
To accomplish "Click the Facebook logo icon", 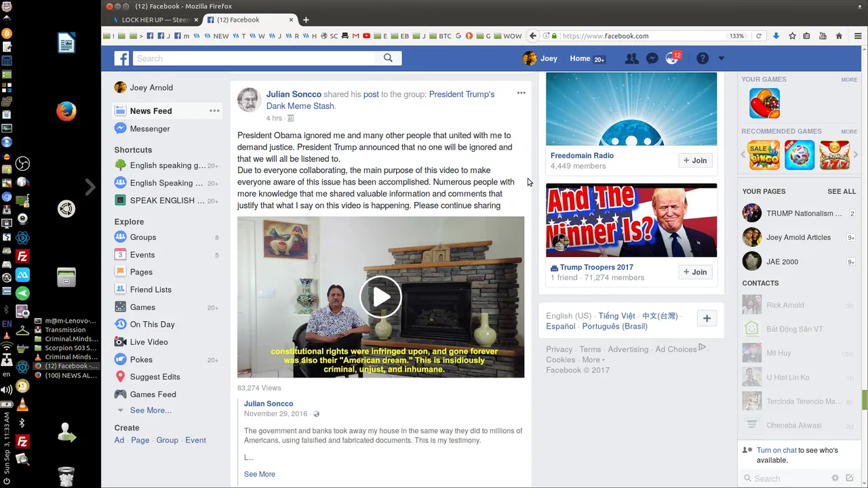I will pyautogui.click(x=121, y=58).
